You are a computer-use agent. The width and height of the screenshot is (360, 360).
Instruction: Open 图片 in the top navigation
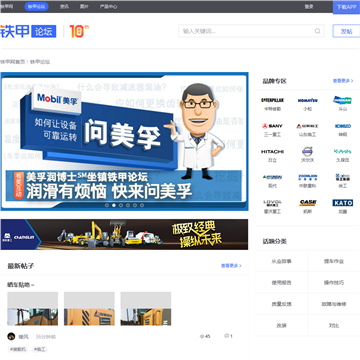pos(84,7)
